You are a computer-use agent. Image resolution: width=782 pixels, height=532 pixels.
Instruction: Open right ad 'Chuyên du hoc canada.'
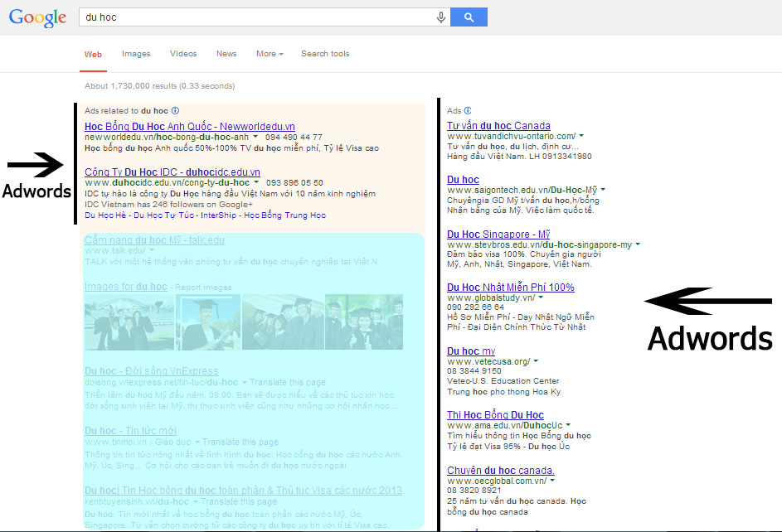(501, 470)
